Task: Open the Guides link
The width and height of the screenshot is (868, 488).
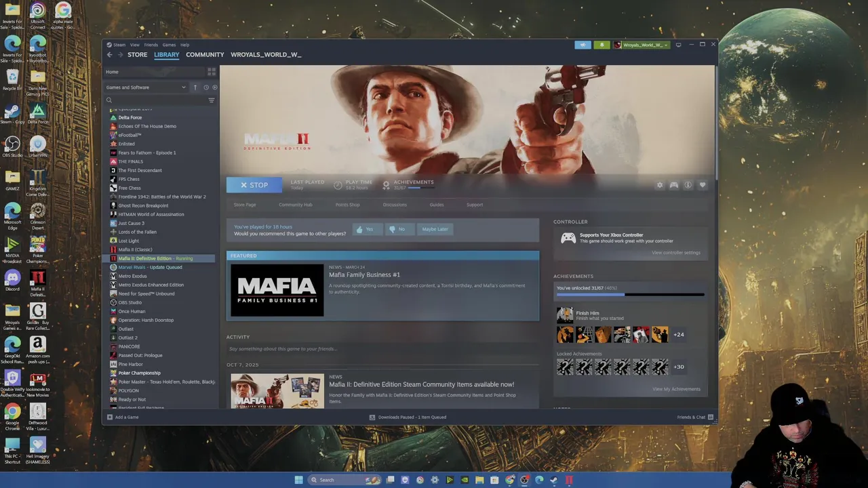Action: click(436, 205)
